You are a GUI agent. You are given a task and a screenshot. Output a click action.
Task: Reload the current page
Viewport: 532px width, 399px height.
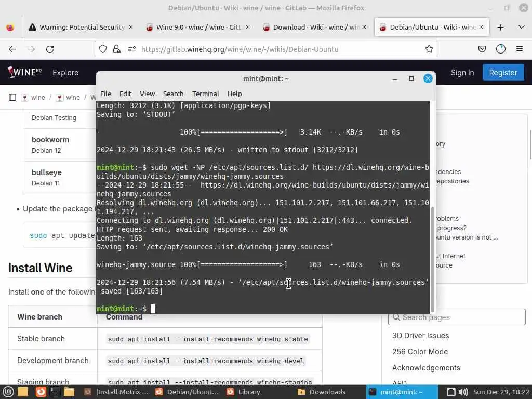[50, 49]
